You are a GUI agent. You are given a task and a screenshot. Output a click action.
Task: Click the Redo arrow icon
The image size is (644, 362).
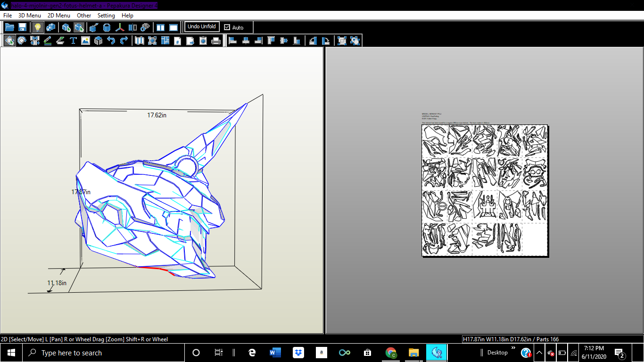124,41
